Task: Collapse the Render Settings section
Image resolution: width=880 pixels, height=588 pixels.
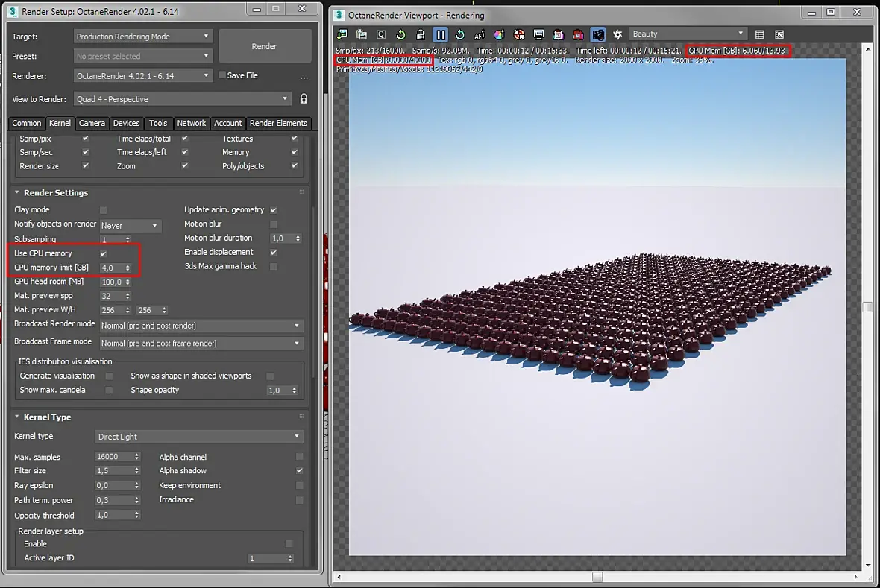Action: 18,193
